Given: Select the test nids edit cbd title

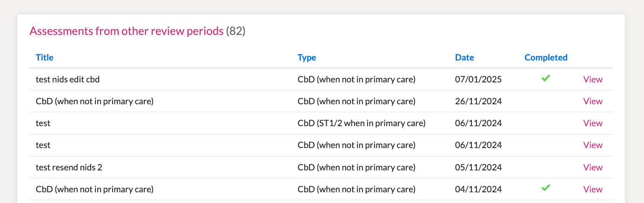Looking at the screenshot, I should point(67,79).
